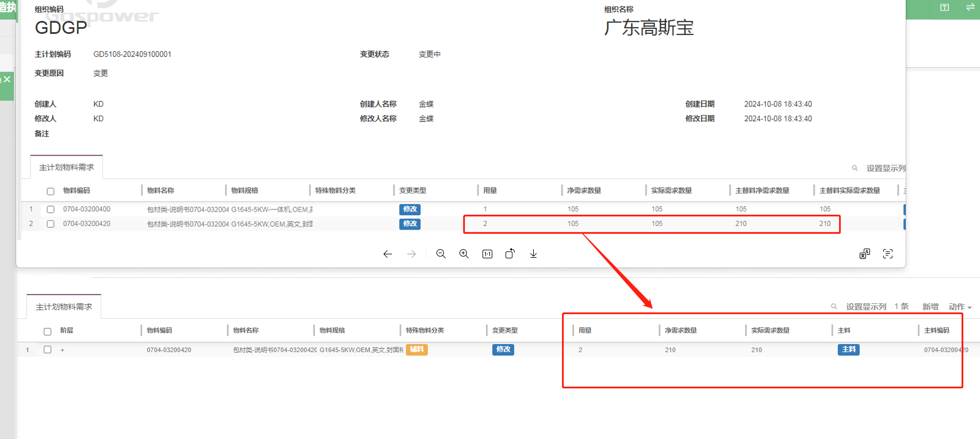Zoom out the image preview
The image size is (980, 439).
(x=441, y=254)
